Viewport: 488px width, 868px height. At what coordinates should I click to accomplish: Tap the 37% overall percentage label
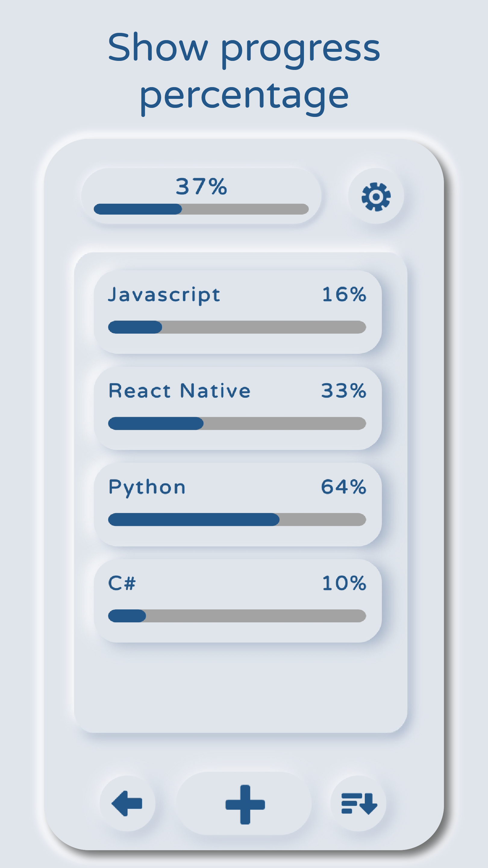[201, 186]
